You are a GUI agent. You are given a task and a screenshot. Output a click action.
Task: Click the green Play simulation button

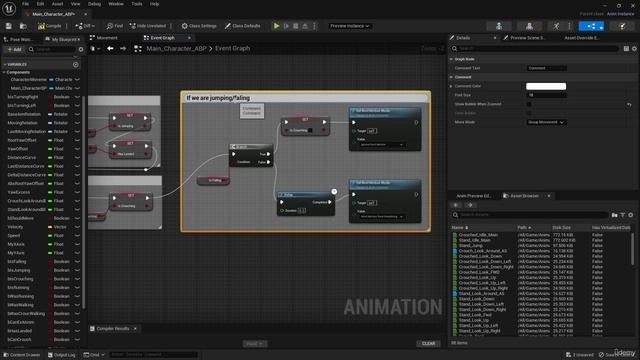(276, 26)
